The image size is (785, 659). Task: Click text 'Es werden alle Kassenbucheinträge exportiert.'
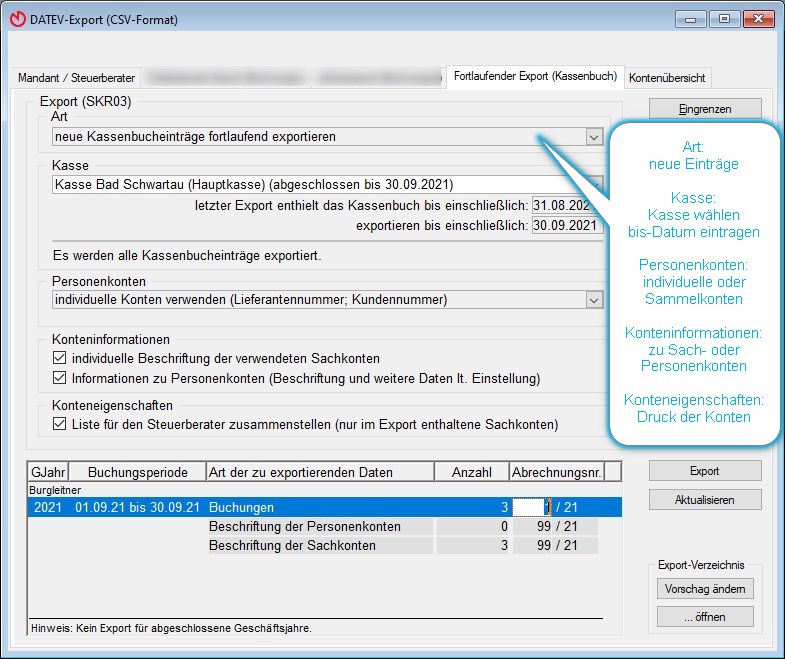[187, 256]
